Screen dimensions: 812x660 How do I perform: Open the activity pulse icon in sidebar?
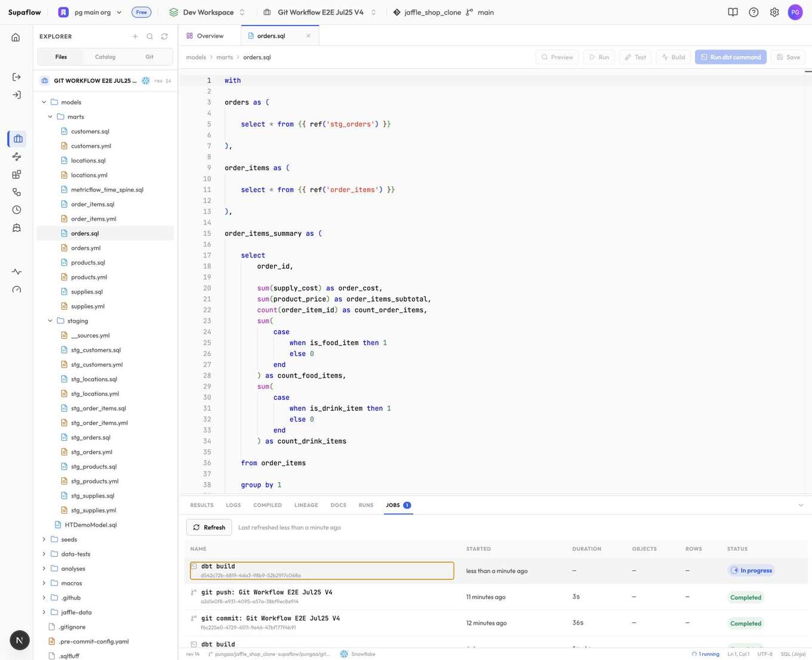tap(17, 272)
